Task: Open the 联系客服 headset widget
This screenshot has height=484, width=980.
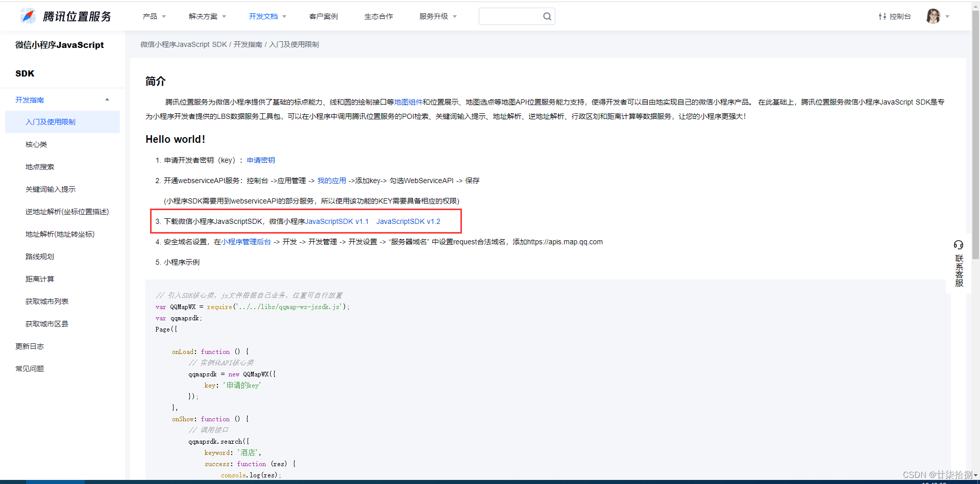Action: pos(959,263)
